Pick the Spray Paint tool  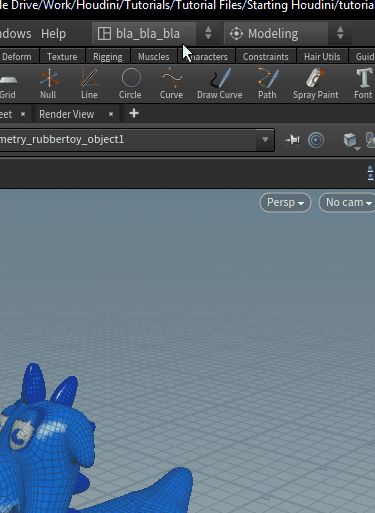pyautogui.click(x=316, y=83)
